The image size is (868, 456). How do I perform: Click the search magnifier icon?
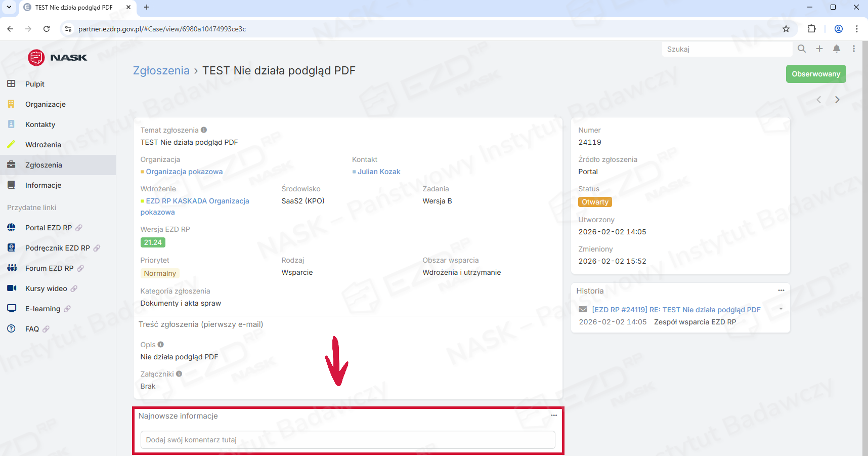point(802,49)
